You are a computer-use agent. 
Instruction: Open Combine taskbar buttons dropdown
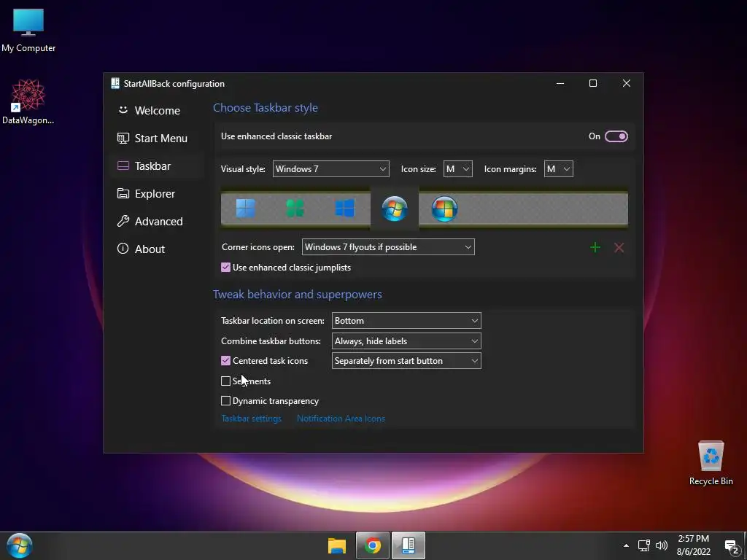(406, 341)
